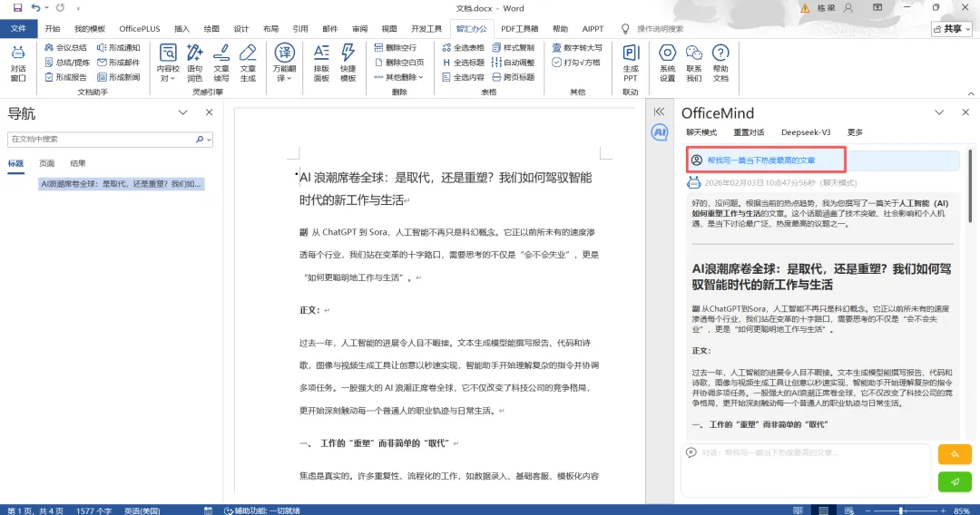This screenshot has width=980, height=515.
Task: Click 全选标题 select all headings
Action: coord(463,63)
